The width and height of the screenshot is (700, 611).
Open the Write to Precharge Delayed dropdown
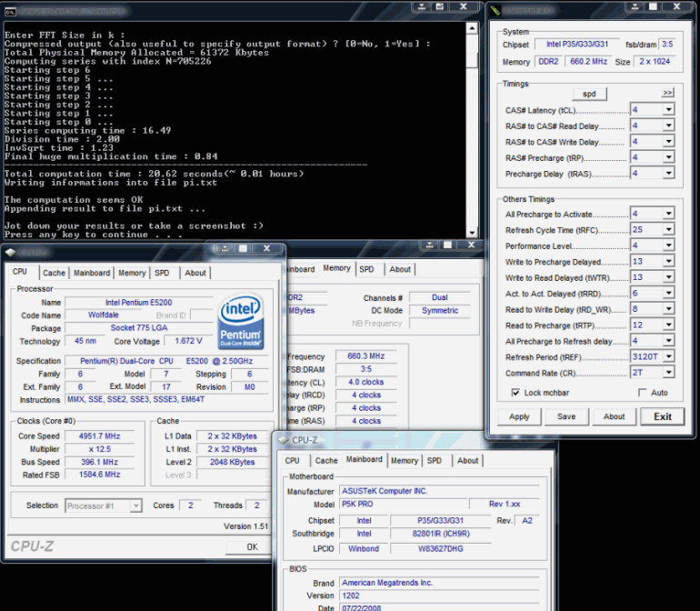668,261
